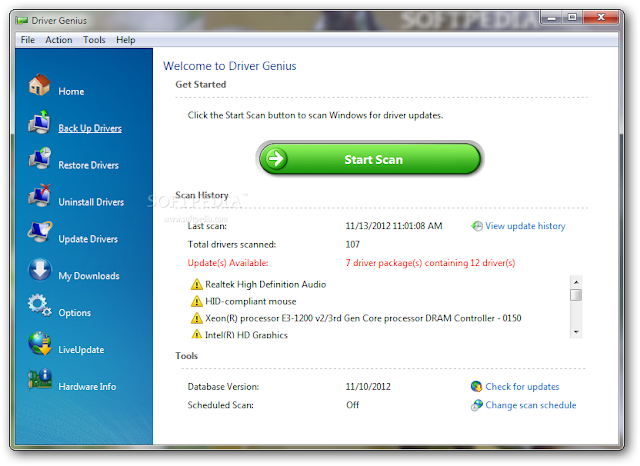Click the Options gears icon
Image resolution: width=640 pixels, height=466 pixels.
click(x=40, y=306)
